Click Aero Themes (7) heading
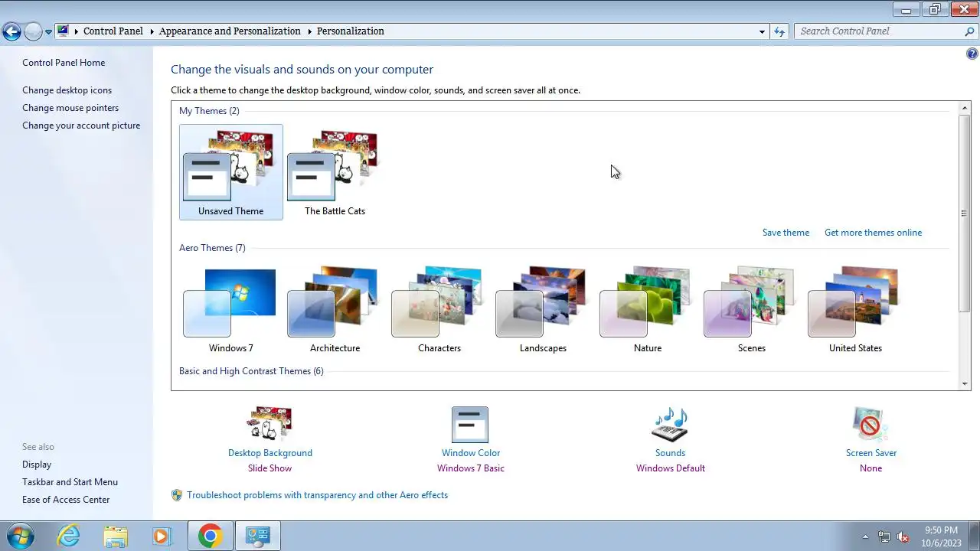 212,248
